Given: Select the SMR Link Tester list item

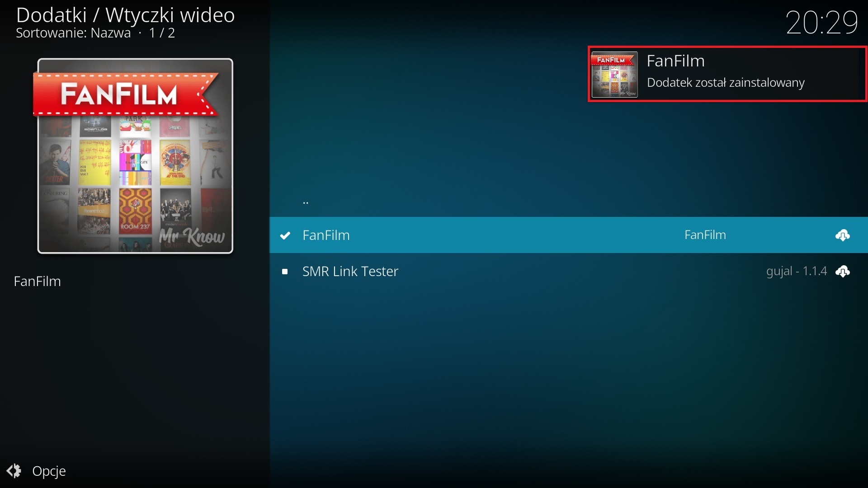Looking at the screenshot, I should [350, 272].
